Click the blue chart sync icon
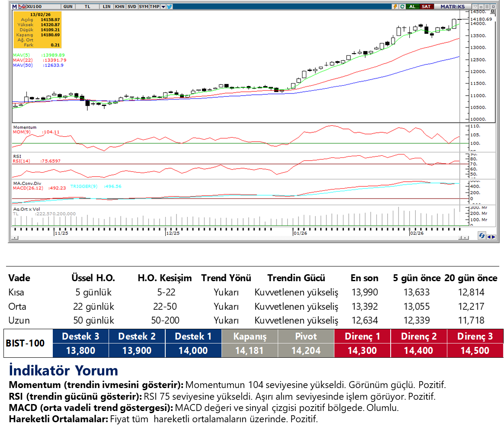Image resolution: width=504 pixels, height=430 pixels. pos(481,236)
